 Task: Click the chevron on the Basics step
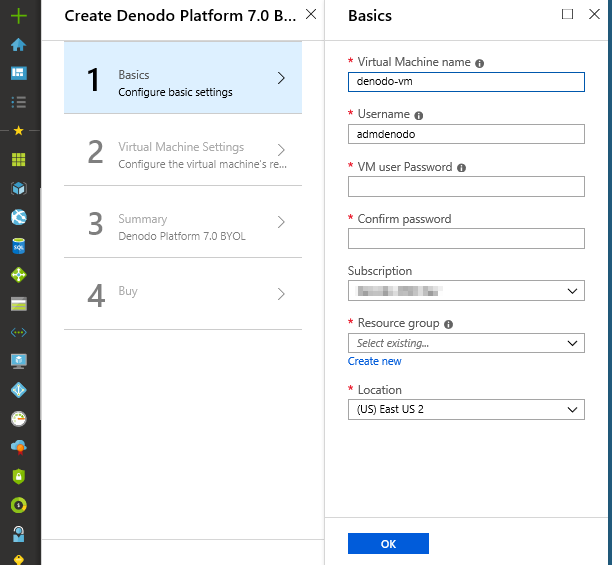click(x=281, y=78)
